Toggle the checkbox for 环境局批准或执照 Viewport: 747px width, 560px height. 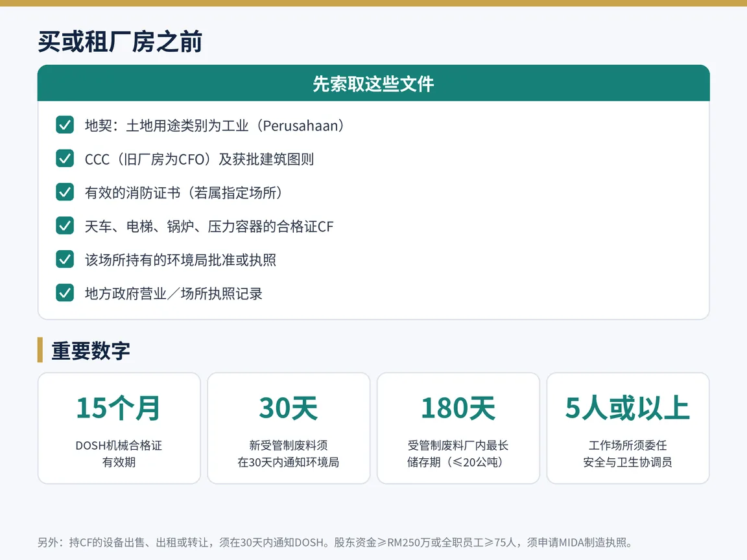pos(65,259)
